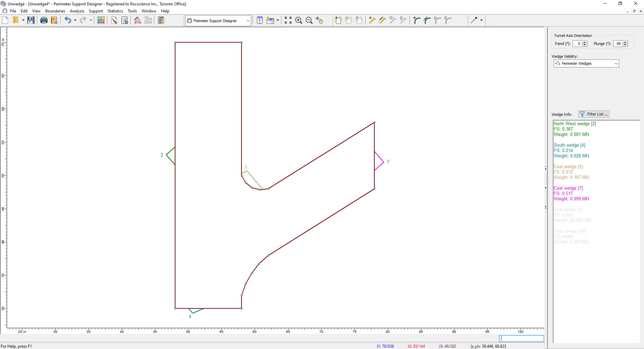644x349 pixels.
Task: Open the File menu
Action: (13, 11)
